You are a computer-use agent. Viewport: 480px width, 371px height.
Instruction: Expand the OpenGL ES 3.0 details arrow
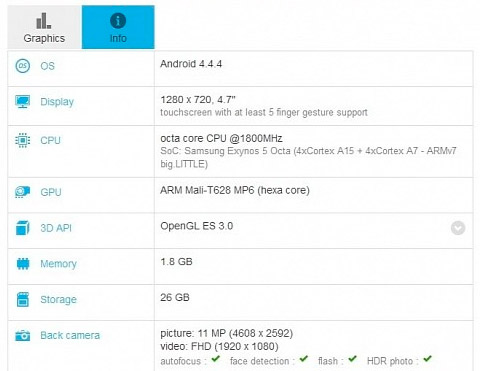point(458,228)
